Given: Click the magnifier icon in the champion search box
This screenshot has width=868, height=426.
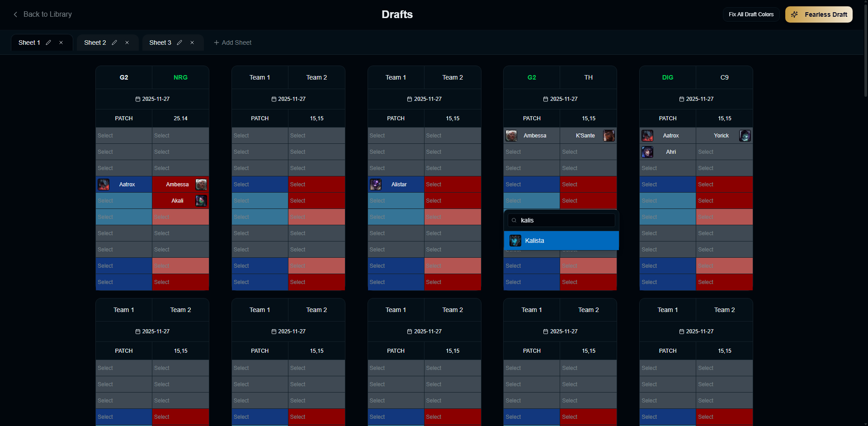Looking at the screenshot, I should click(514, 220).
